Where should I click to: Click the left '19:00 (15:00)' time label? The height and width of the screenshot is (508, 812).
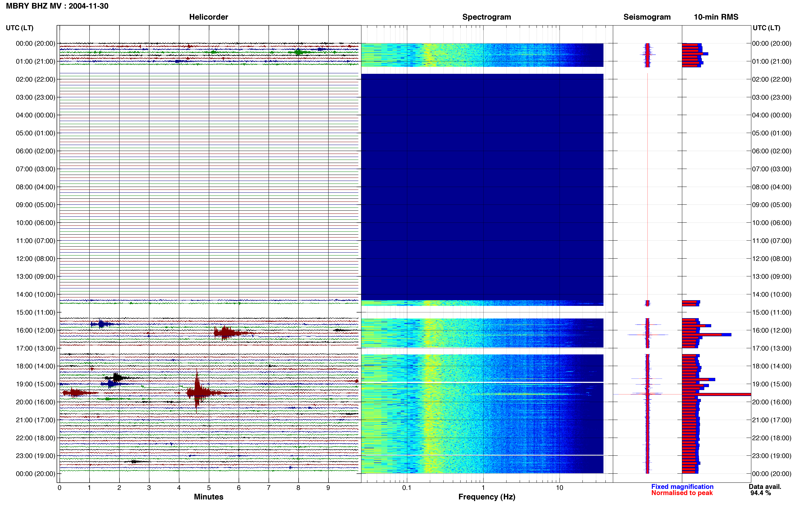35,384
